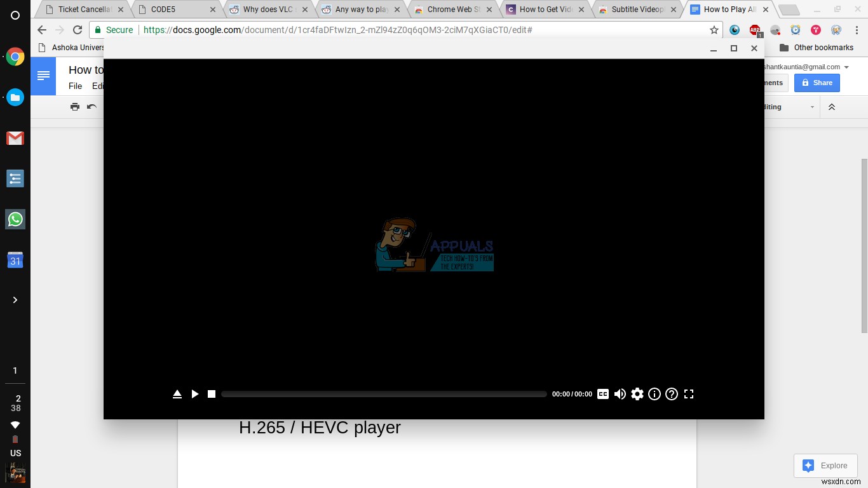Toggle the shelf expander arrow
This screenshot has width=868, height=488.
(15, 299)
